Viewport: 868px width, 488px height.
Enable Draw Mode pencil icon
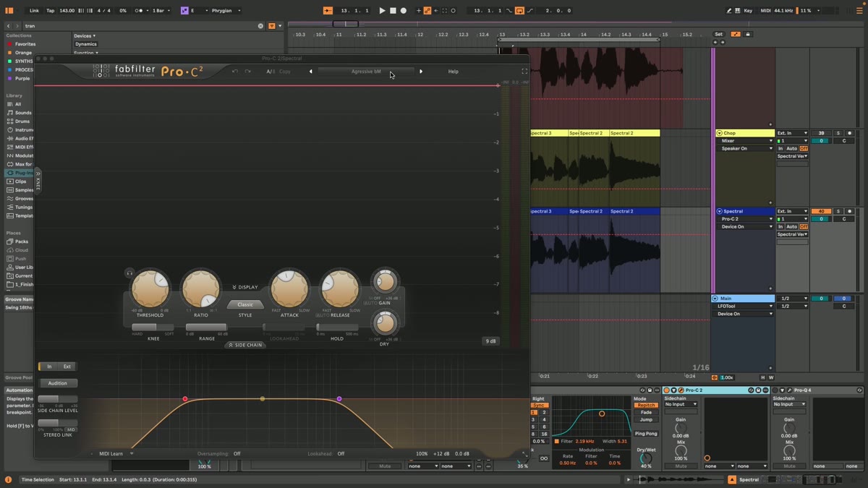point(728,11)
